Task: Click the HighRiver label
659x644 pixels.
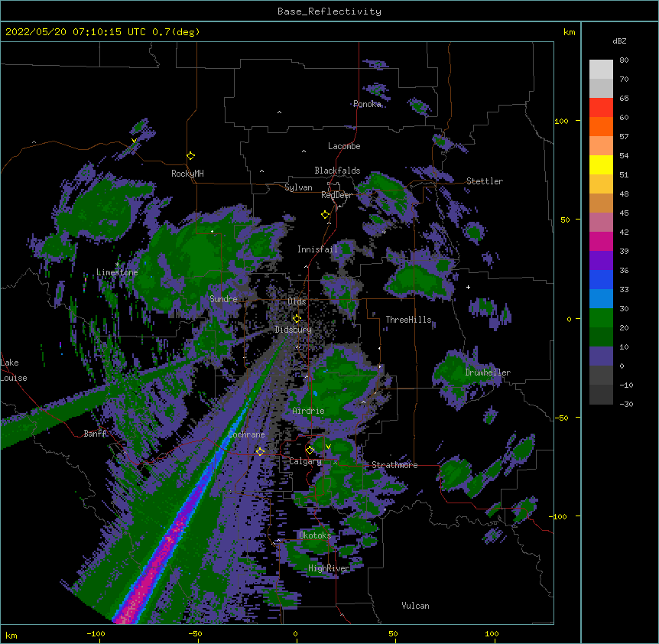Action: pos(329,568)
